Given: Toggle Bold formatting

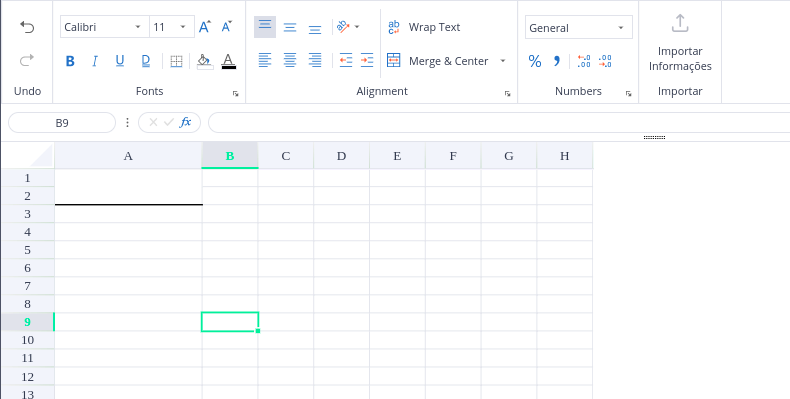Looking at the screenshot, I should pyautogui.click(x=70, y=61).
